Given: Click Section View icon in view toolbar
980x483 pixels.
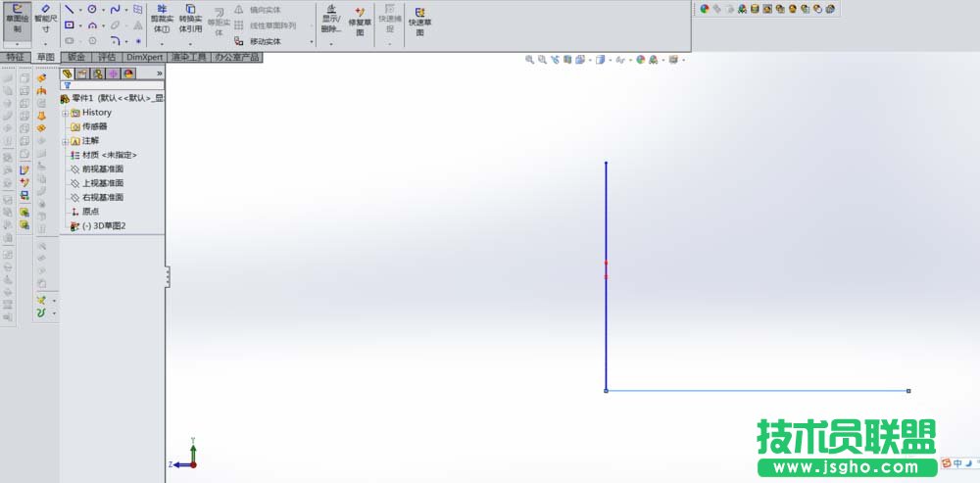Looking at the screenshot, I should click(x=566, y=60).
